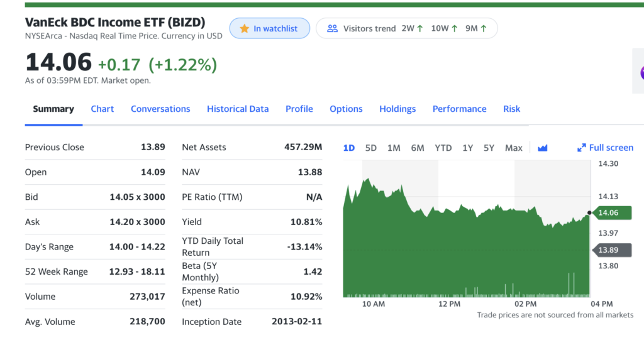The image size is (644, 340).
Task: Click the Net Assets value 457.29M
Action: pos(303,147)
